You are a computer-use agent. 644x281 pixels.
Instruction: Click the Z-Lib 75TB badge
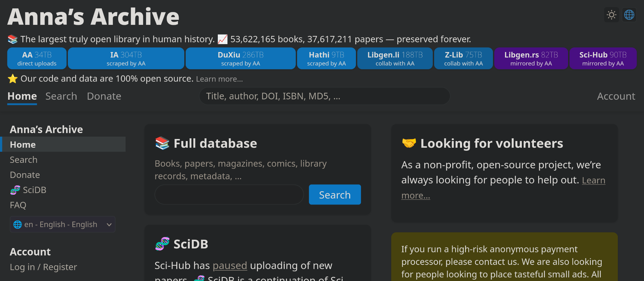click(463, 58)
